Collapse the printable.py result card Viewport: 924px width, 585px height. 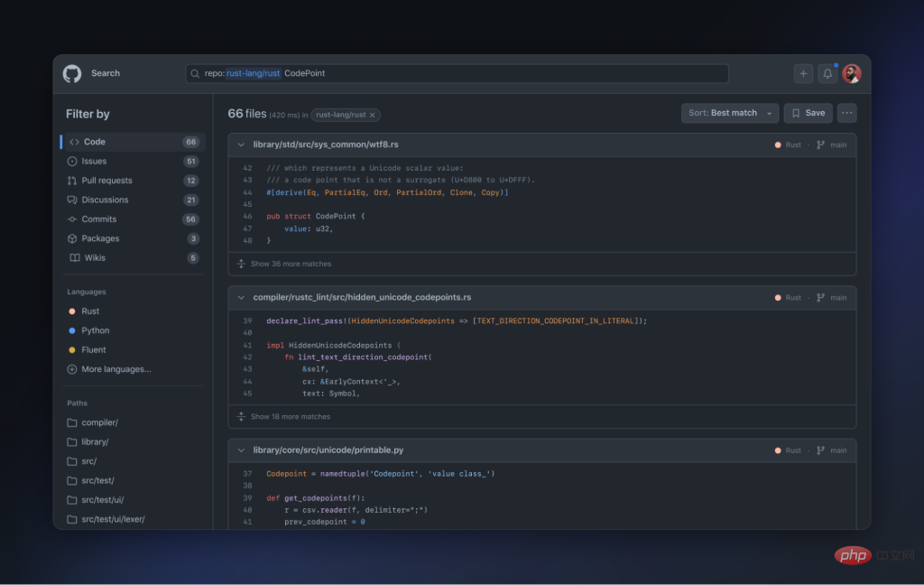click(241, 450)
